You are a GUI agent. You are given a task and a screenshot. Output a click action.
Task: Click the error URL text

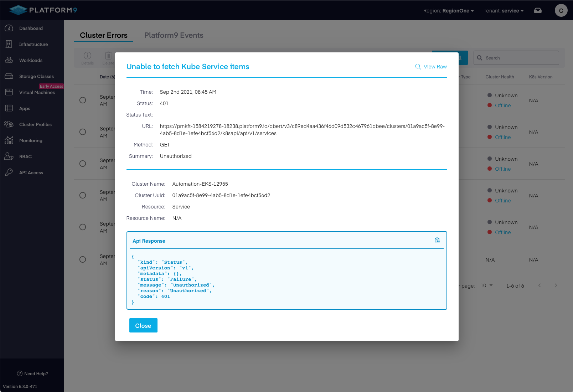pyautogui.click(x=302, y=130)
